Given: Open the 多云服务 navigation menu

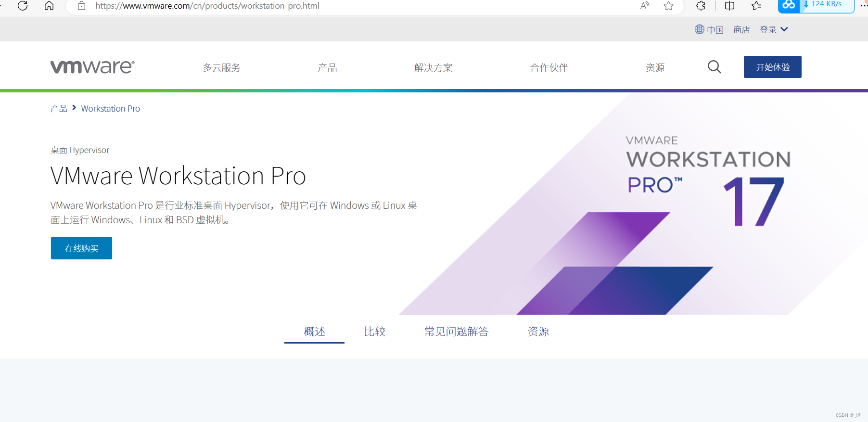Looking at the screenshot, I should point(221,67).
